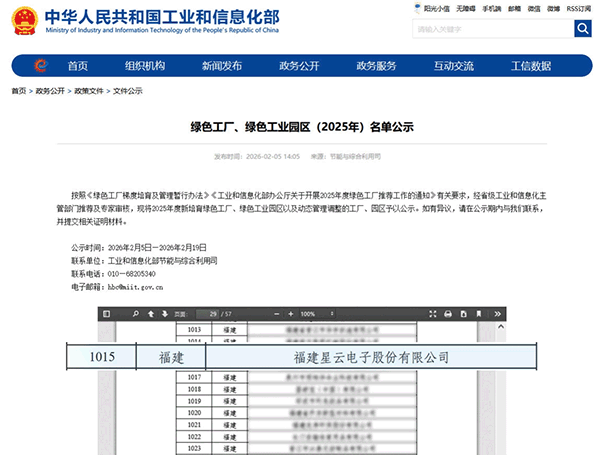The height and width of the screenshot is (455, 600).
Task: Open the RSS订阅 link
Action: tap(578, 8)
